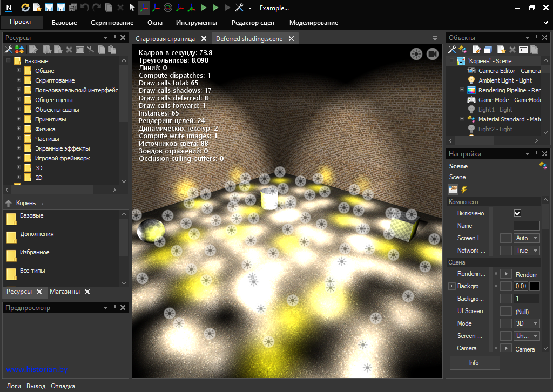This screenshot has width=553, height=392.
Task: Toggle the Включено checkbox
Action: click(x=517, y=213)
